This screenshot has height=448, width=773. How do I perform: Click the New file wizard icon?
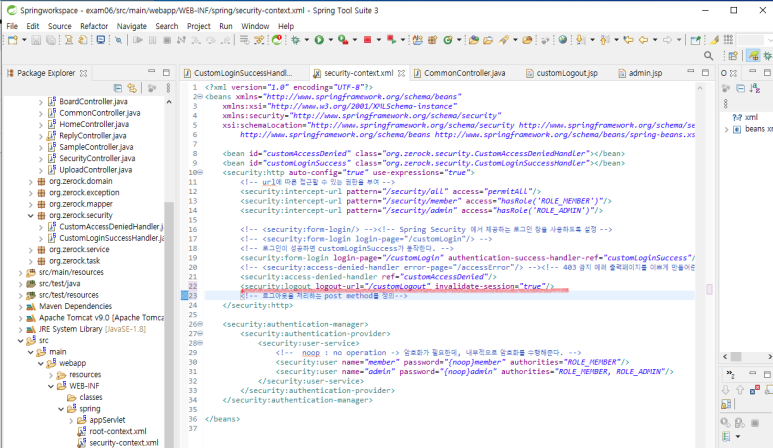click(13, 40)
